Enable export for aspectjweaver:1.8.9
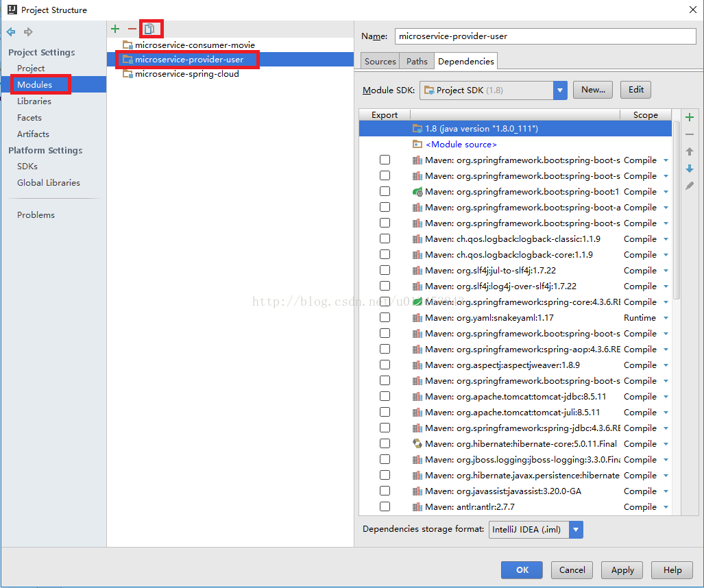The image size is (704, 588). 385,365
